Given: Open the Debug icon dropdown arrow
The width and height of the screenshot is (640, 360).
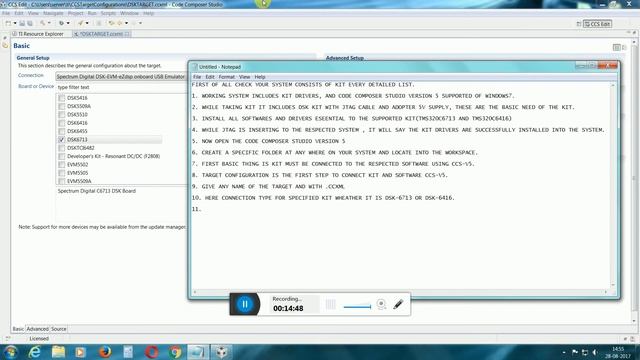Looking at the screenshot, I should click(x=68, y=23).
